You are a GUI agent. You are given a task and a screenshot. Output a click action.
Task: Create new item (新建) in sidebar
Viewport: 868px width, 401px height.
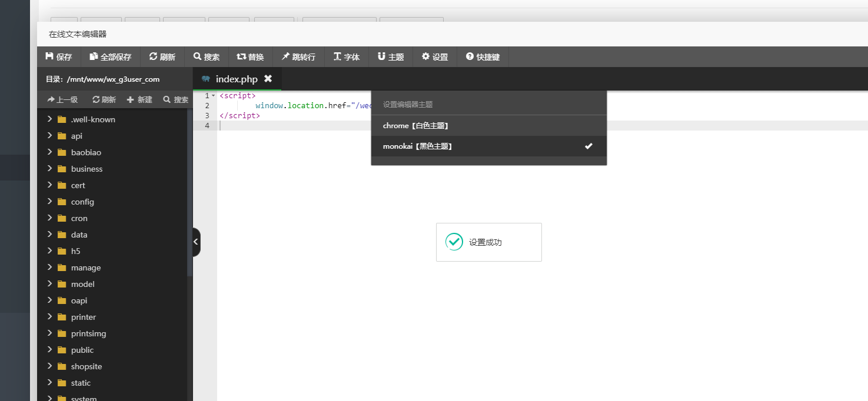click(x=139, y=100)
